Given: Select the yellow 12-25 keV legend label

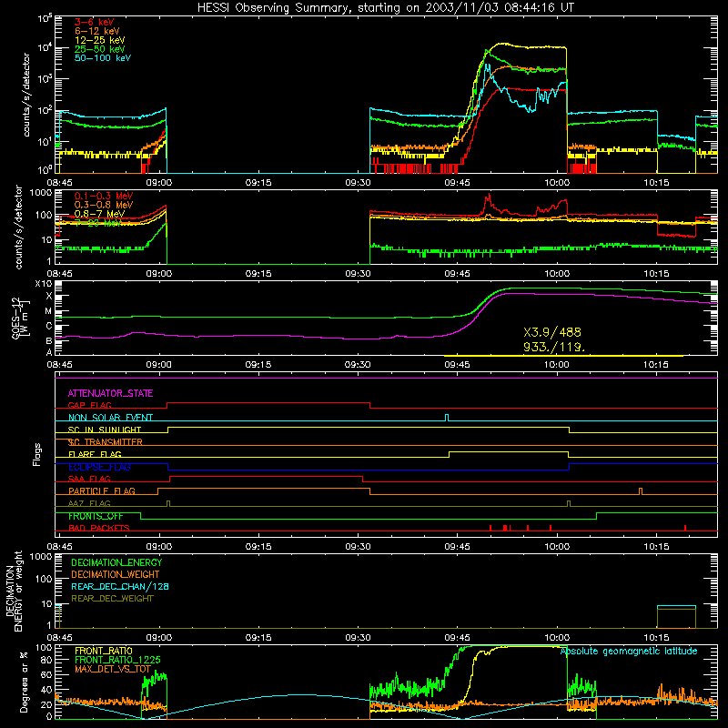Looking at the screenshot, I should click(x=99, y=40).
